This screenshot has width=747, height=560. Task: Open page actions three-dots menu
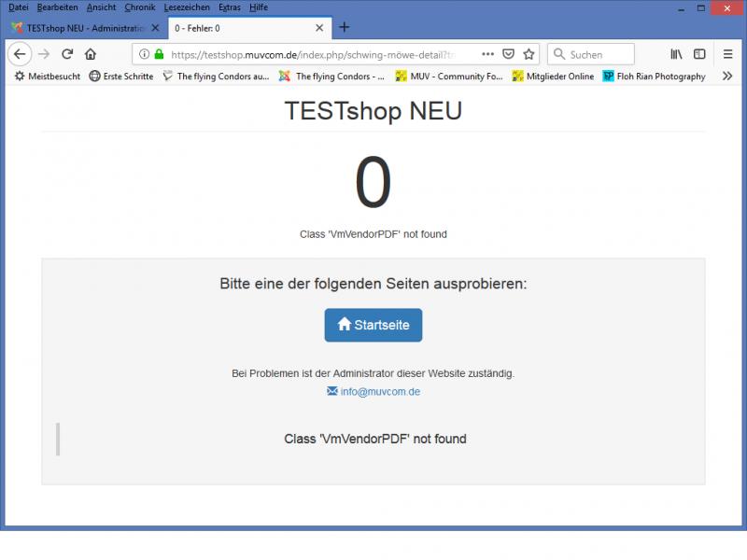(488, 54)
